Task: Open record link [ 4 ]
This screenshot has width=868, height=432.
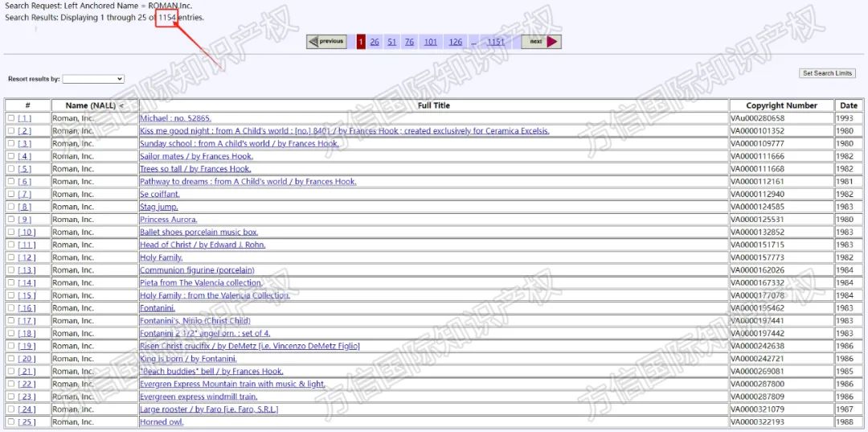Action: point(25,156)
